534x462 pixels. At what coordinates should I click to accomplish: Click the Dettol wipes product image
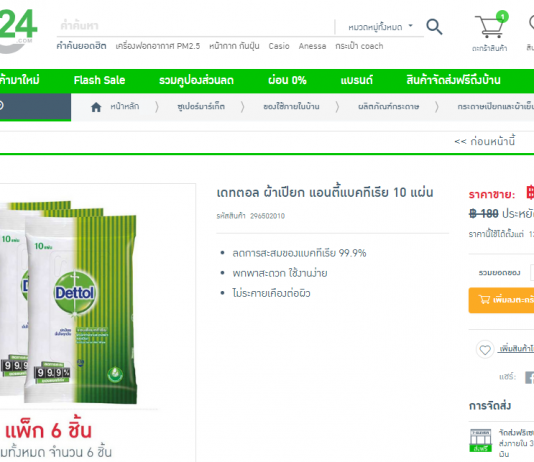coord(68,301)
